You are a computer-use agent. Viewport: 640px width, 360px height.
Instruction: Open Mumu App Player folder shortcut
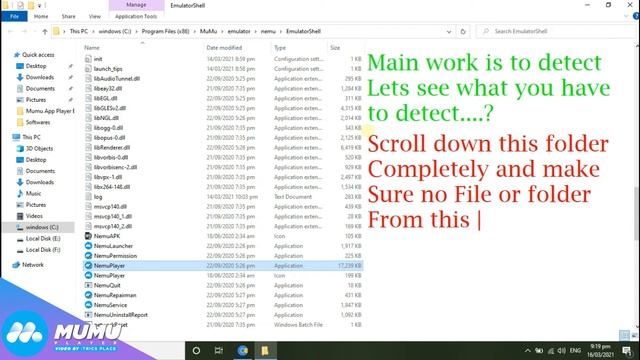(x=50, y=111)
